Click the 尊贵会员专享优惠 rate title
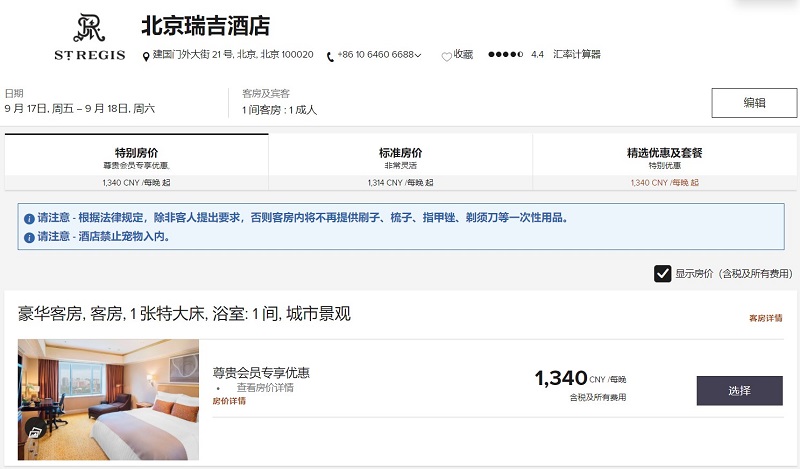 (x=261, y=373)
